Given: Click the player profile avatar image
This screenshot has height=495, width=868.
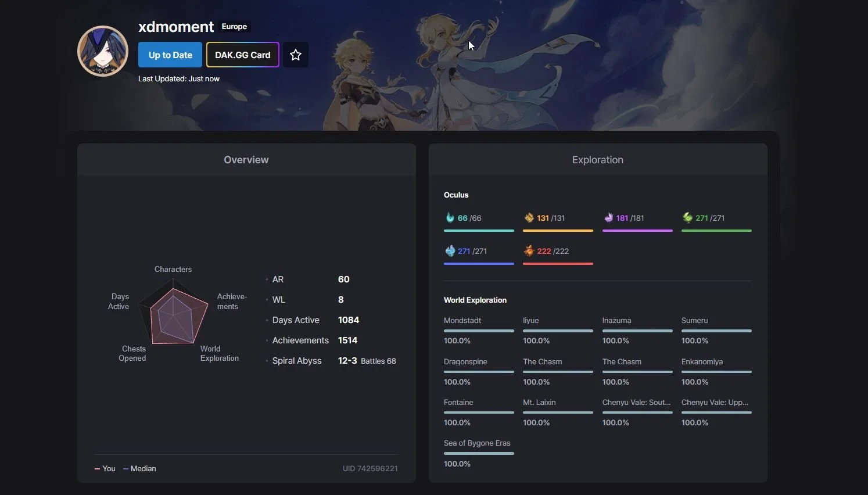Looking at the screenshot, I should [x=103, y=51].
